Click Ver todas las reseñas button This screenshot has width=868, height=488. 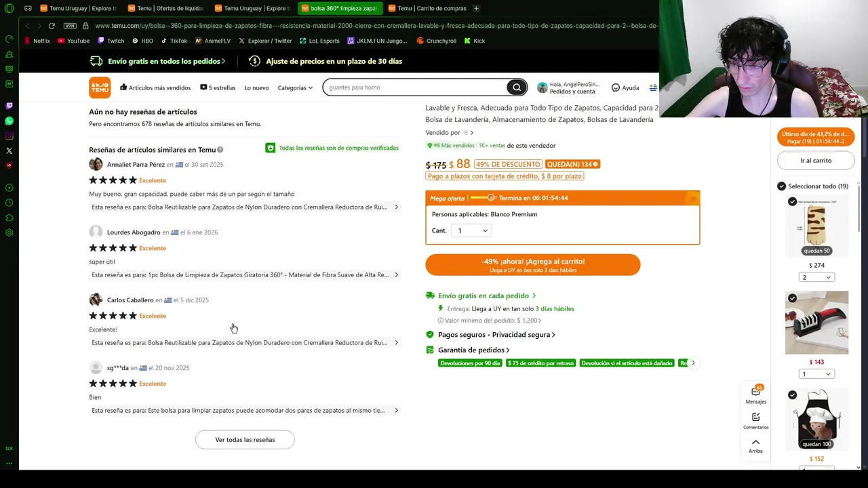(x=245, y=439)
